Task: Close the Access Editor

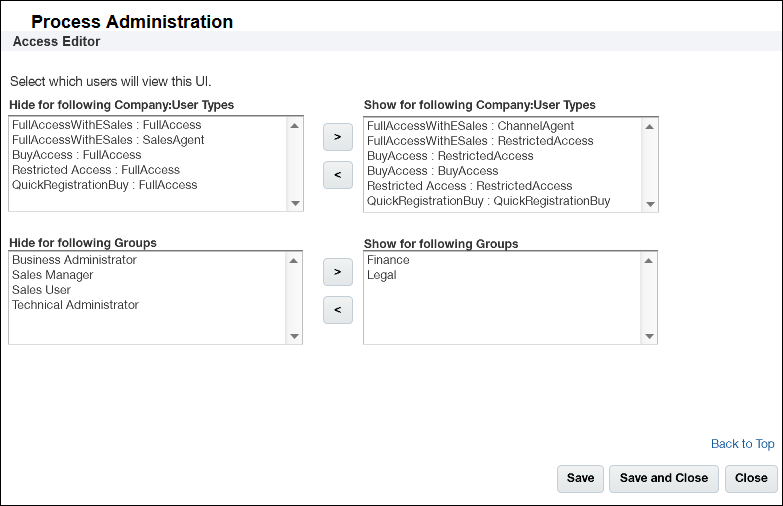Action: [x=751, y=478]
